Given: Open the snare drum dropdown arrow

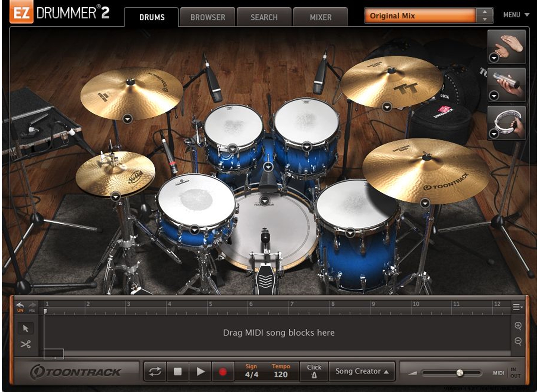Looking at the screenshot, I should (194, 230).
